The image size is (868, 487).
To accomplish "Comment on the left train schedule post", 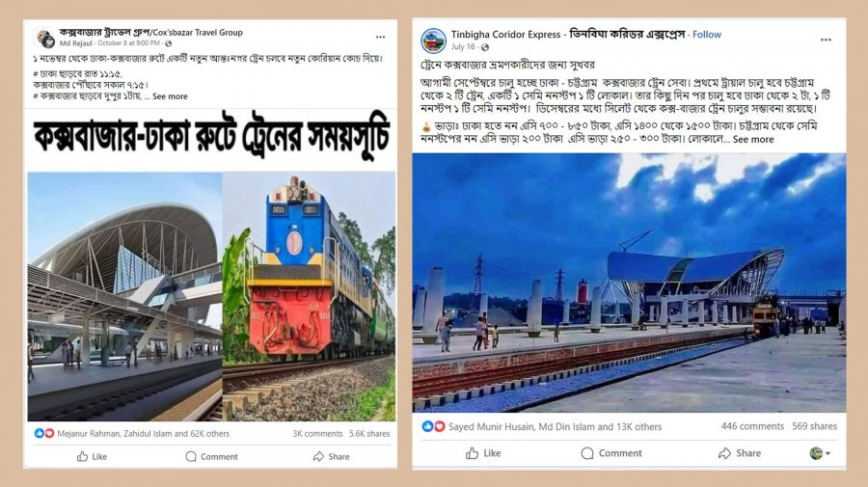I will (x=211, y=456).
